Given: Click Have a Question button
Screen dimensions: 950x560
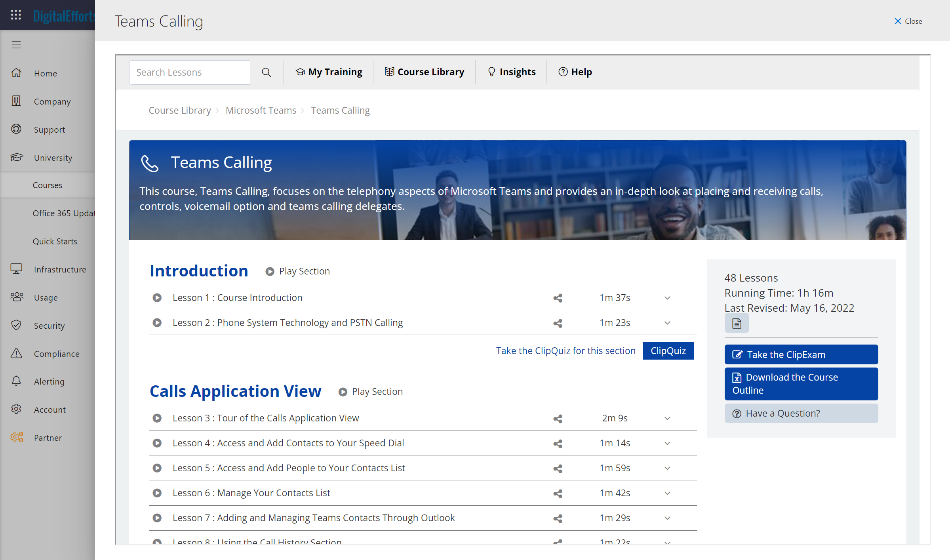Looking at the screenshot, I should pos(801,413).
